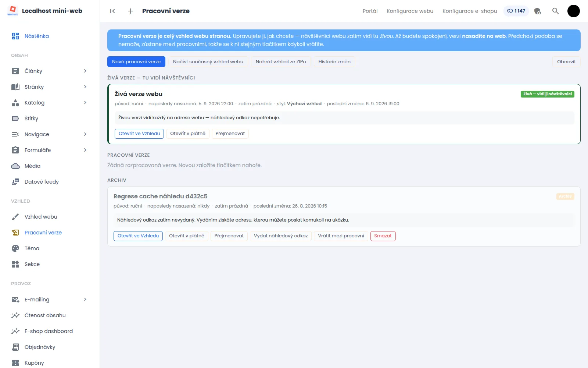Click the plus icon in top bar
588x368 pixels.
pyautogui.click(x=130, y=11)
